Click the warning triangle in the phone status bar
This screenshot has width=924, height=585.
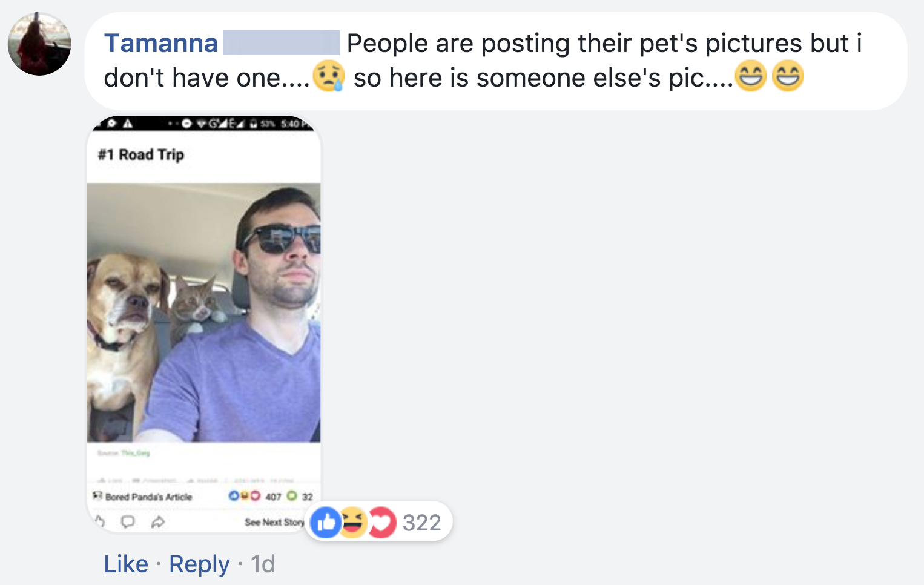click(x=128, y=124)
